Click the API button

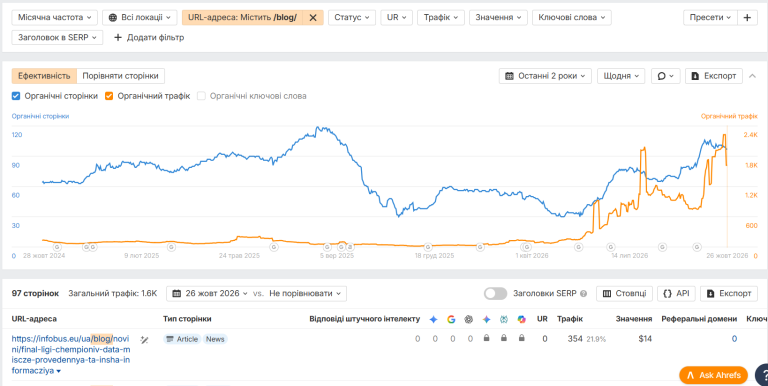pos(676,293)
